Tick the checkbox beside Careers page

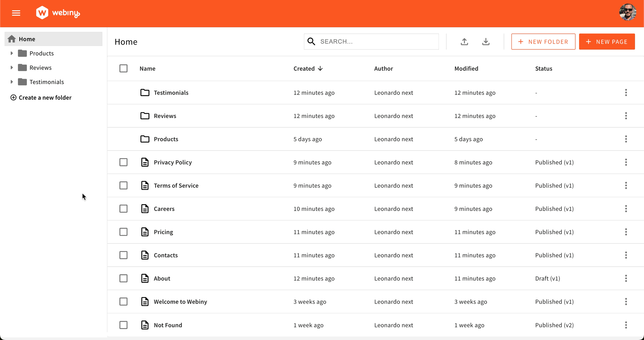click(x=123, y=208)
